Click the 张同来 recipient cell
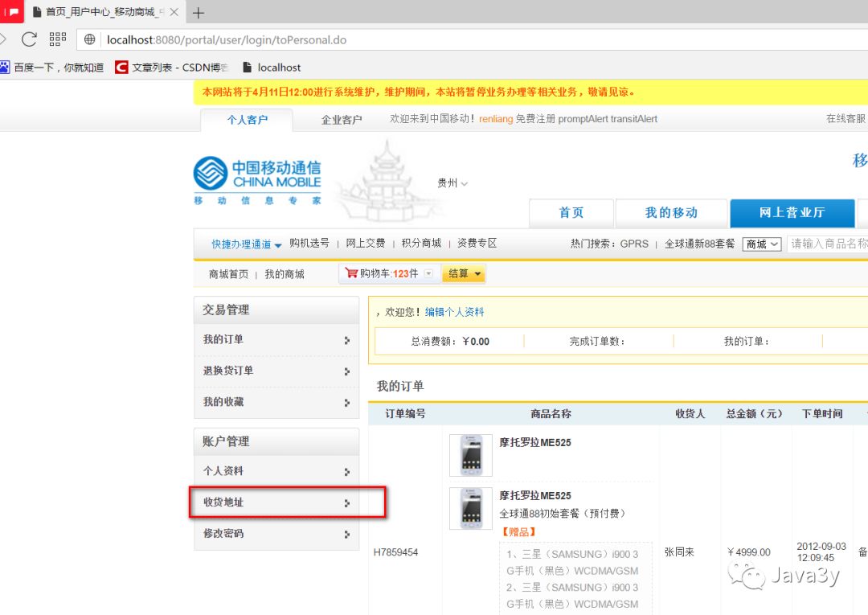 (679, 552)
